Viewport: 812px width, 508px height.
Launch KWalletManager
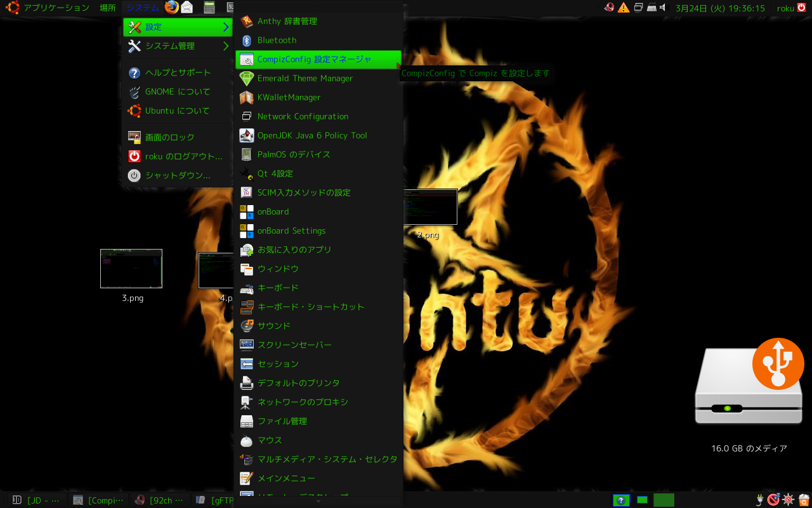click(318, 98)
